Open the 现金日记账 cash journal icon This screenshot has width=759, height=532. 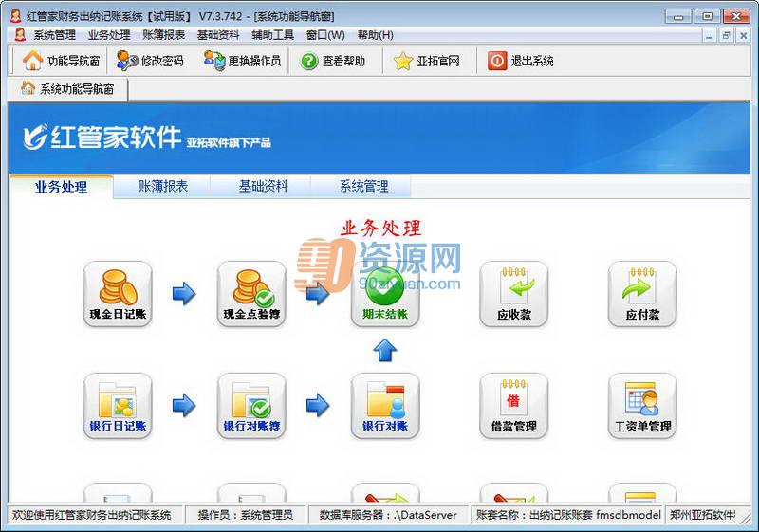(x=118, y=294)
